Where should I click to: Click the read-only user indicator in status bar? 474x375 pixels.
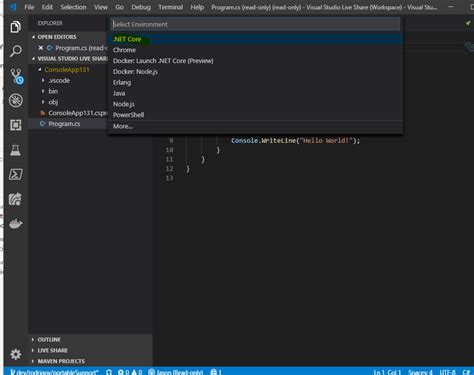click(x=176, y=372)
